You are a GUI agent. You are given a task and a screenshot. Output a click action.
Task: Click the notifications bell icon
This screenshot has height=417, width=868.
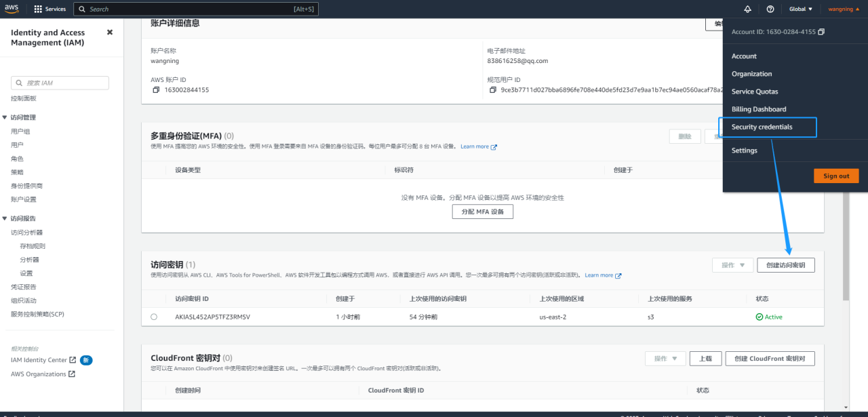tap(748, 9)
